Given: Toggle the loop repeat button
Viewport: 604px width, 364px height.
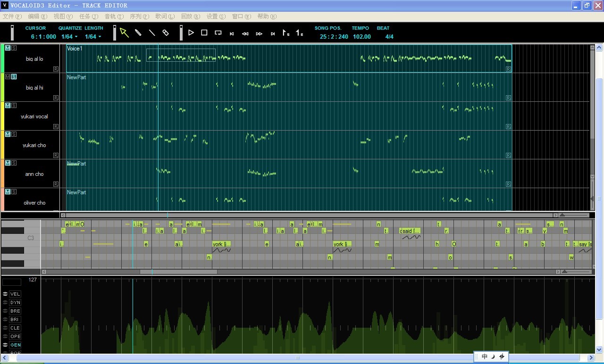Looking at the screenshot, I should pos(218,33).
